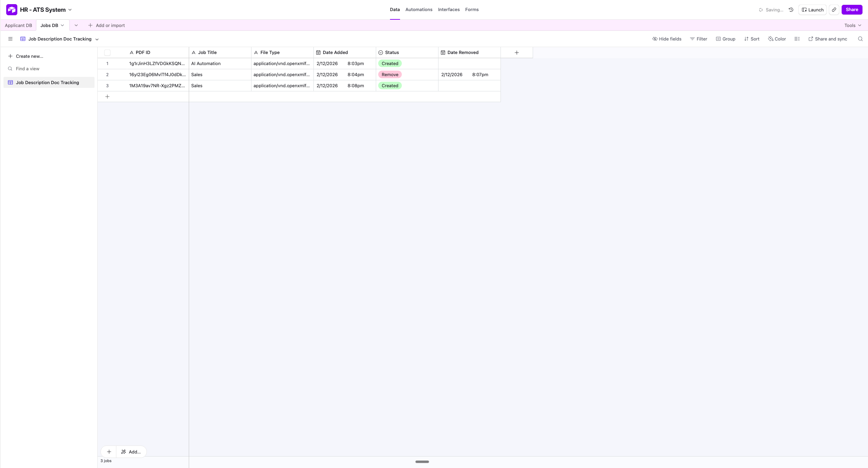Open row height options icon
Image resolution: width=868 pixels, height=468 pixels.
click(797, 39)
